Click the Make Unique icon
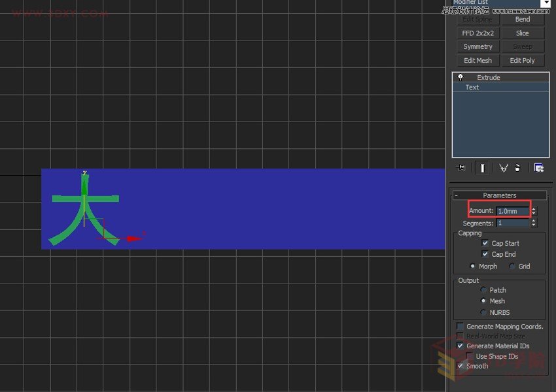Image resolution: width=556 pixels, height=392 pixels. coord(502,168)
